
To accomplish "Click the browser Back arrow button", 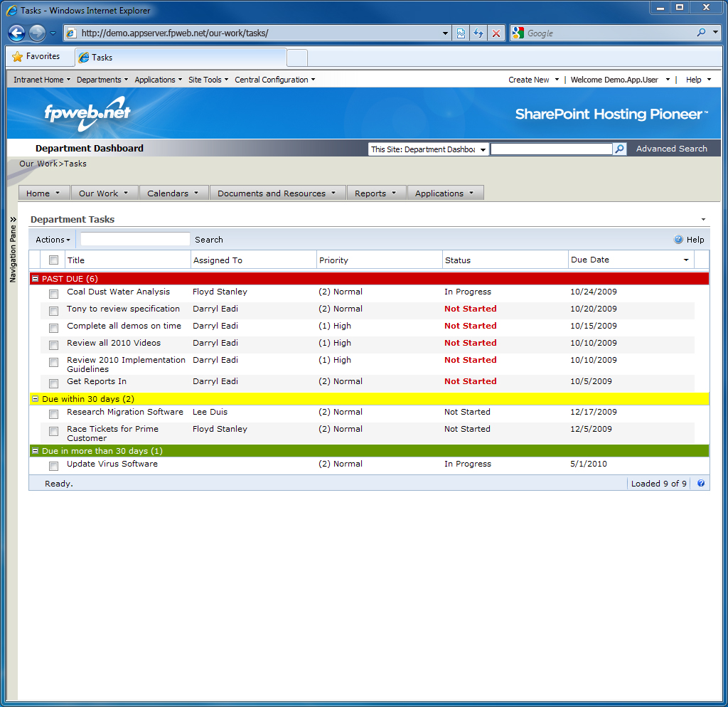I will coord(17,33).
